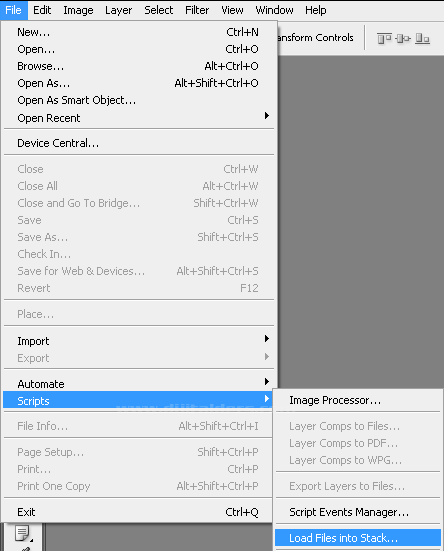Open the Filter menu
Screen dimensions: 444x551
point(197,10)
